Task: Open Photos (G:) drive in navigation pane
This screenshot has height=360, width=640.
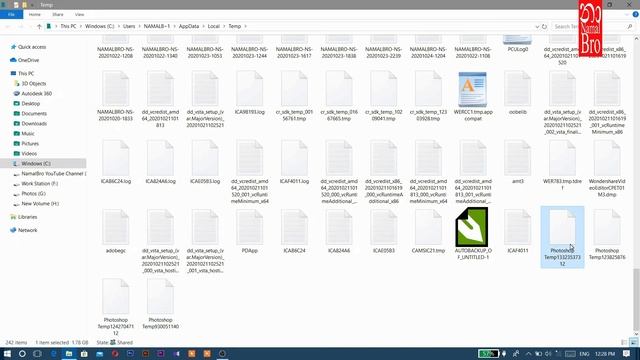Action: [33, 193]
